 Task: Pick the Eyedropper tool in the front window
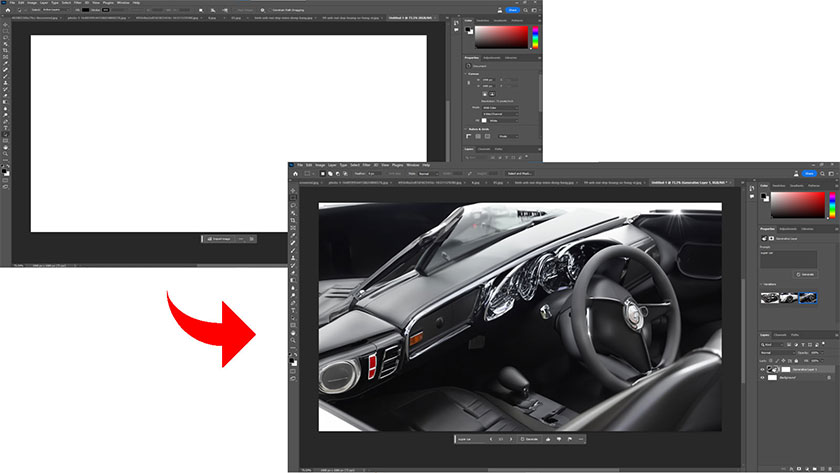pos(293,236)
